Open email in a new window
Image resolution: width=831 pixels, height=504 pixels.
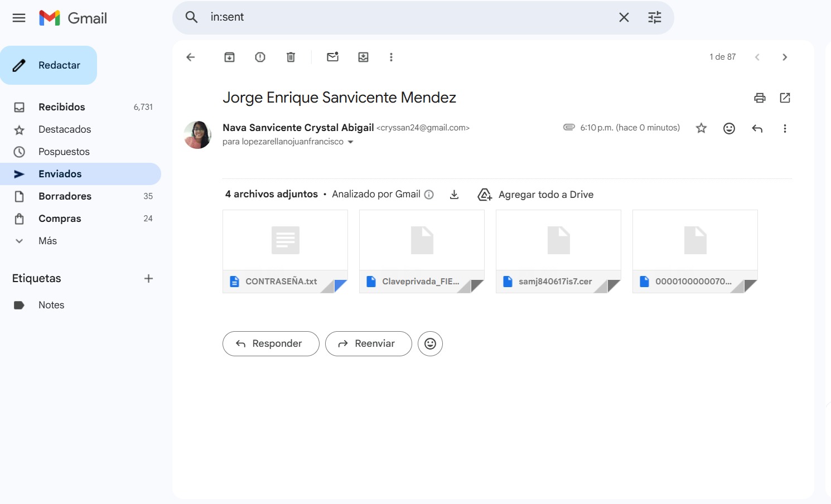(x=785, y=98)
